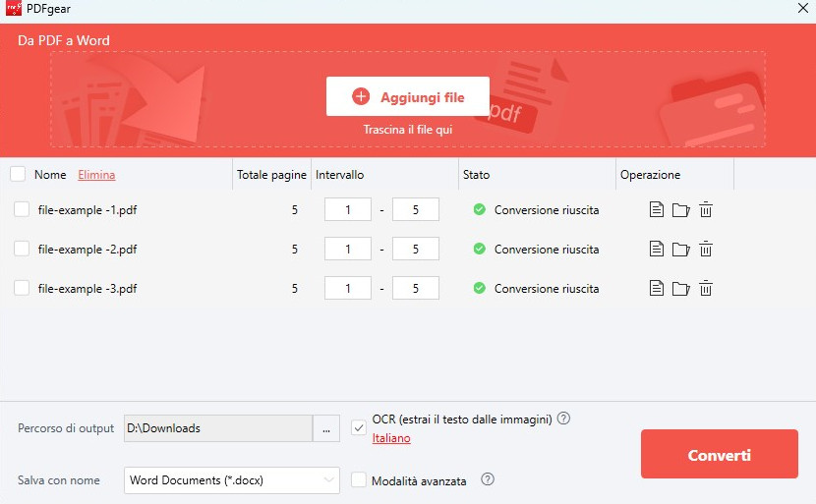Open converted document for file-example -2.pdf
The width and height of the screenshot is (816, 504).
click(656, 250)
